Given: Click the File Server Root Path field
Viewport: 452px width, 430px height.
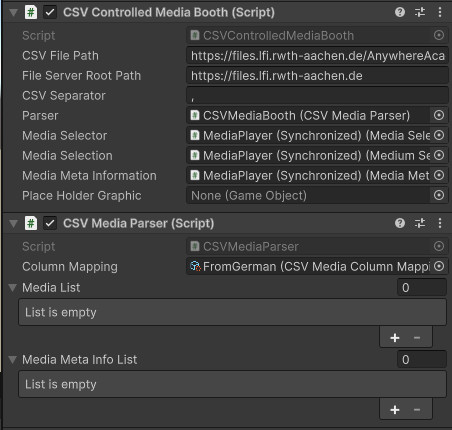Looking at the screenshot, I should 317,76.
